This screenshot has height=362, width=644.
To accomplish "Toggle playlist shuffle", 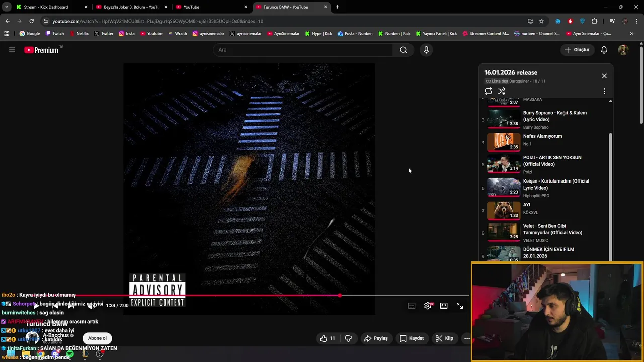I will coord(502,91).
